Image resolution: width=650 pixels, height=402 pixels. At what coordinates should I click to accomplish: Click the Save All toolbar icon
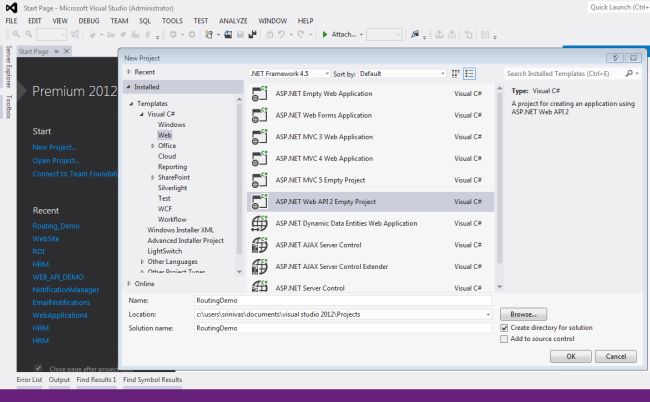coord(252,34)
